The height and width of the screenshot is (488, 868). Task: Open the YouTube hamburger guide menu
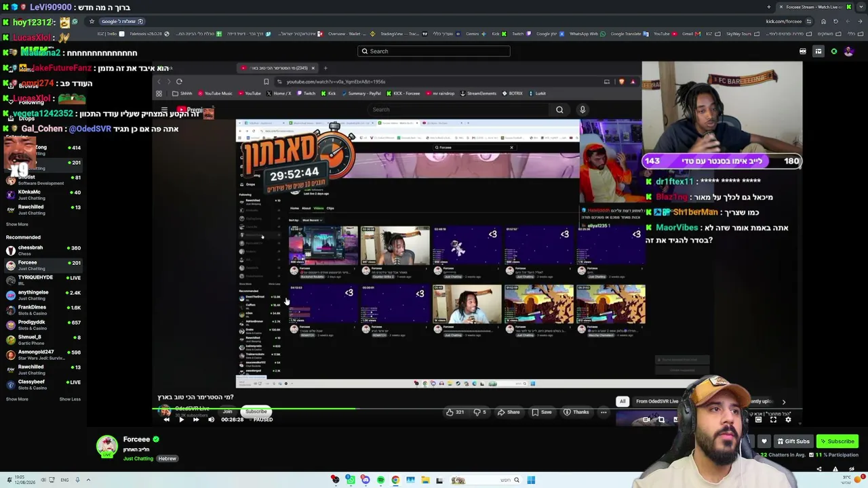pos(164,110)
